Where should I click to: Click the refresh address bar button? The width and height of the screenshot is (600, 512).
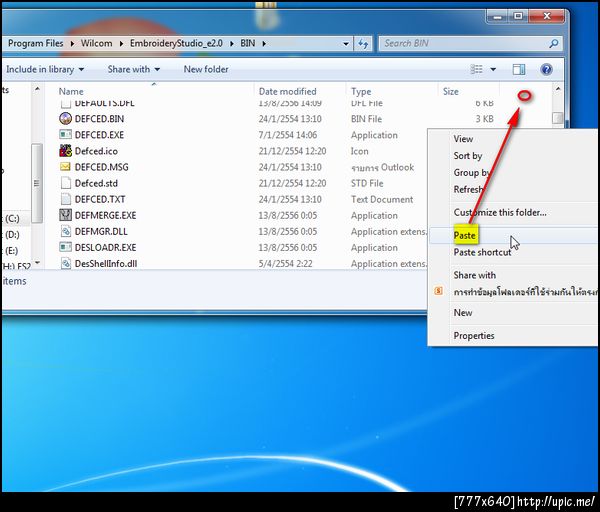coord(363,44)
